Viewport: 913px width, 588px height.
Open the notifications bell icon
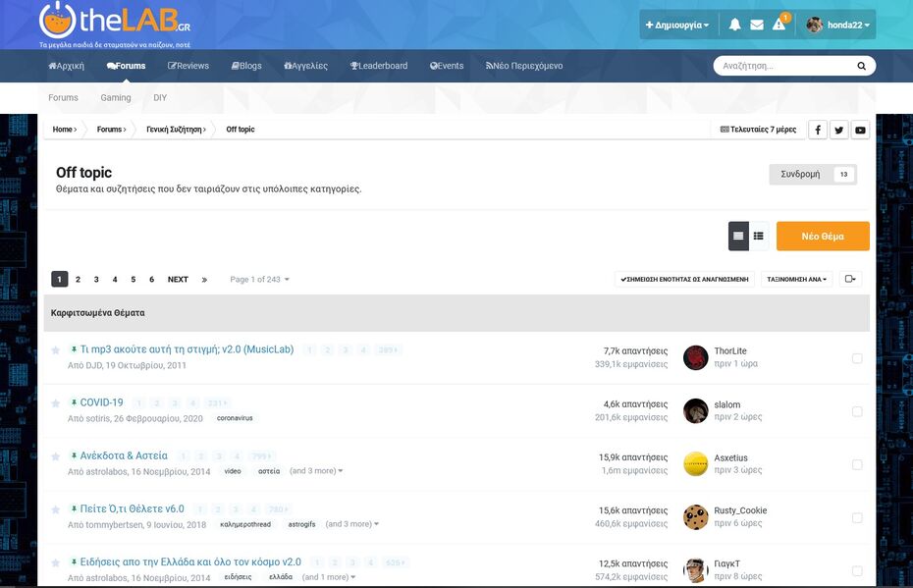(734, 24)
